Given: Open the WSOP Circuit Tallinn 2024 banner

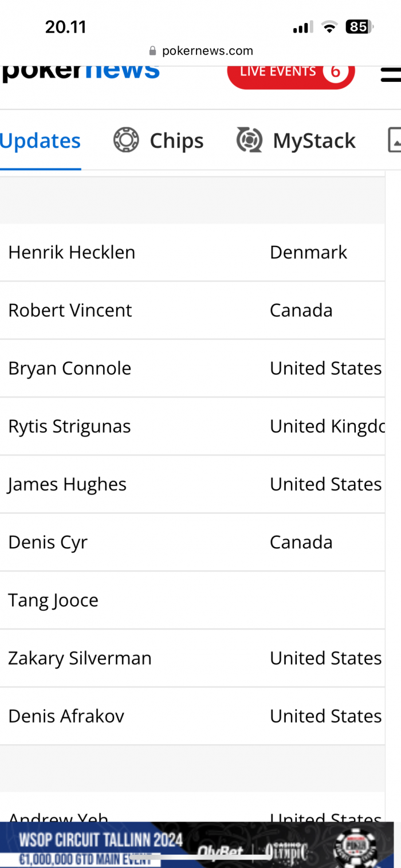Looking at the screenshot, I should (x=196, y=845).
